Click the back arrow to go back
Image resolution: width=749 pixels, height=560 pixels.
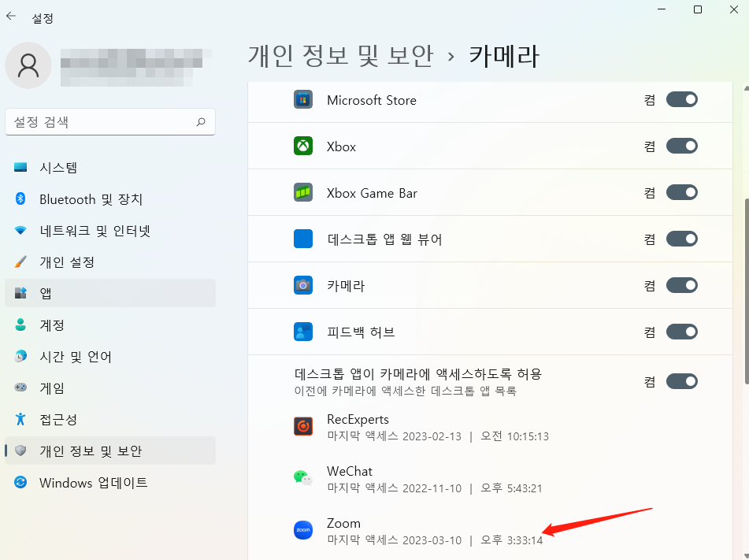[12, 17]
